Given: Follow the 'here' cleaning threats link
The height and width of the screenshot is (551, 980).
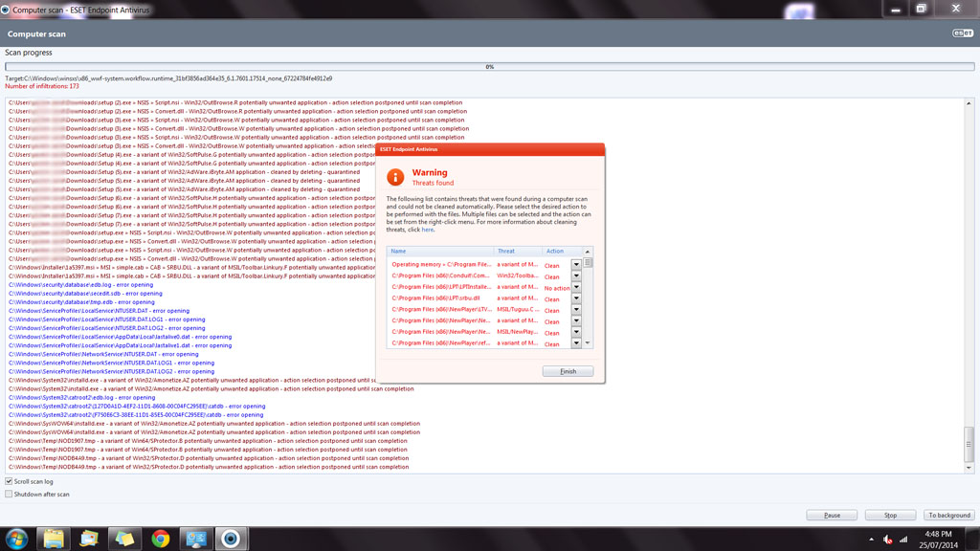Looking at the screenshot, I should coord(428,230).
